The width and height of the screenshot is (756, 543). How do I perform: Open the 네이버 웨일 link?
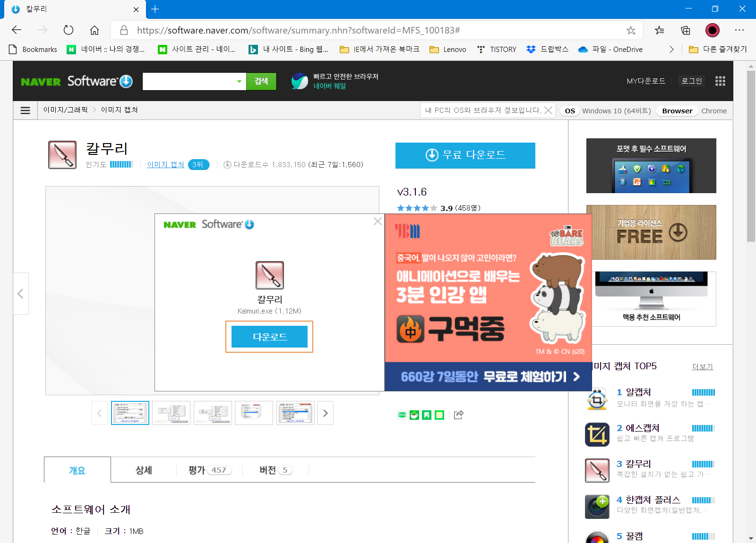[x=330, y=86]
